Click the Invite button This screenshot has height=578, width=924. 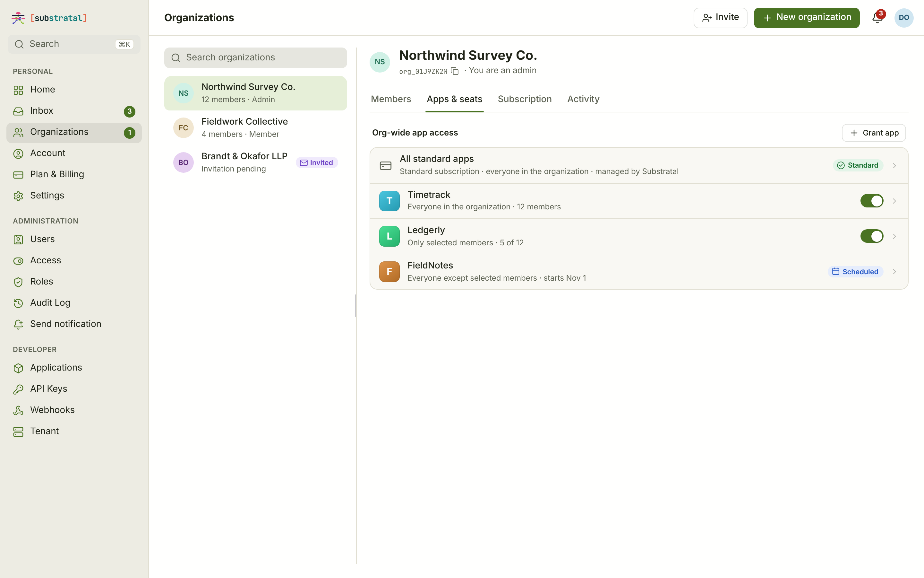(x=720, y=18)
